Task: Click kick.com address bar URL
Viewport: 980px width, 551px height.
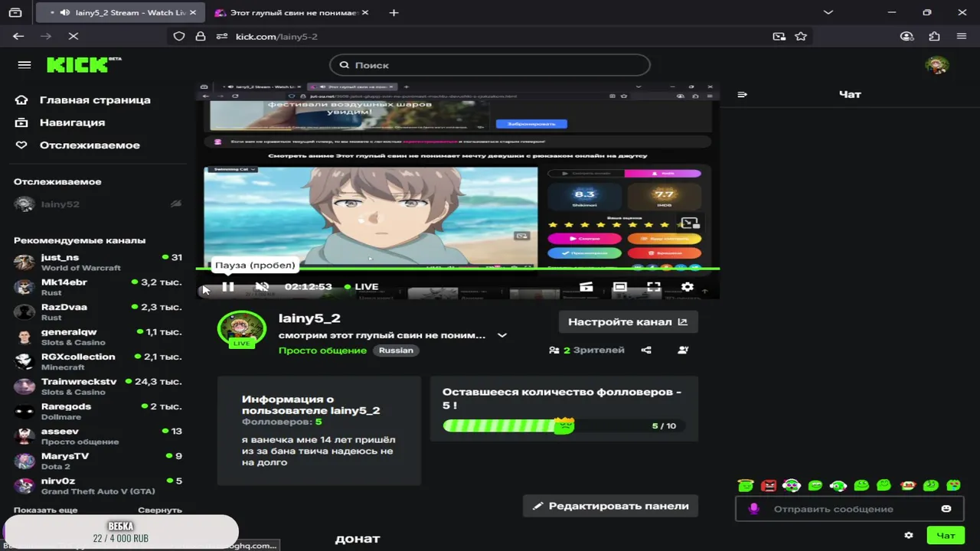Action: click(x=276, y=37)
